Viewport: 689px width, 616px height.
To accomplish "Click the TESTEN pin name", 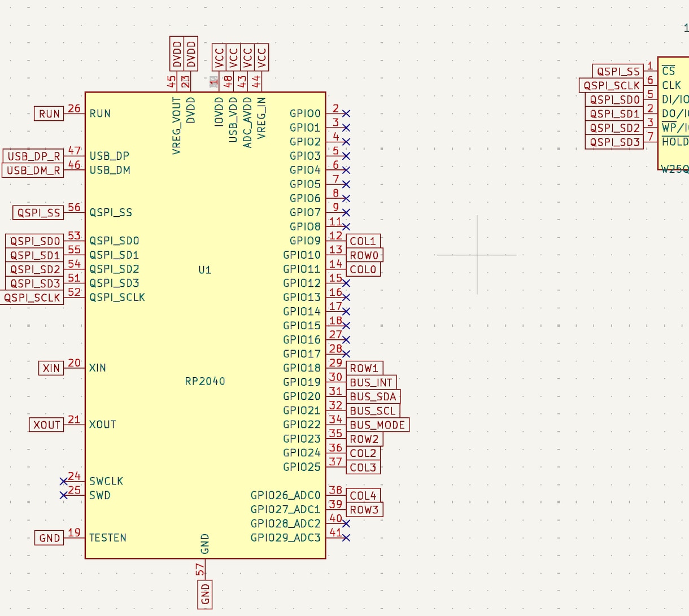I will tap(108, 538).
